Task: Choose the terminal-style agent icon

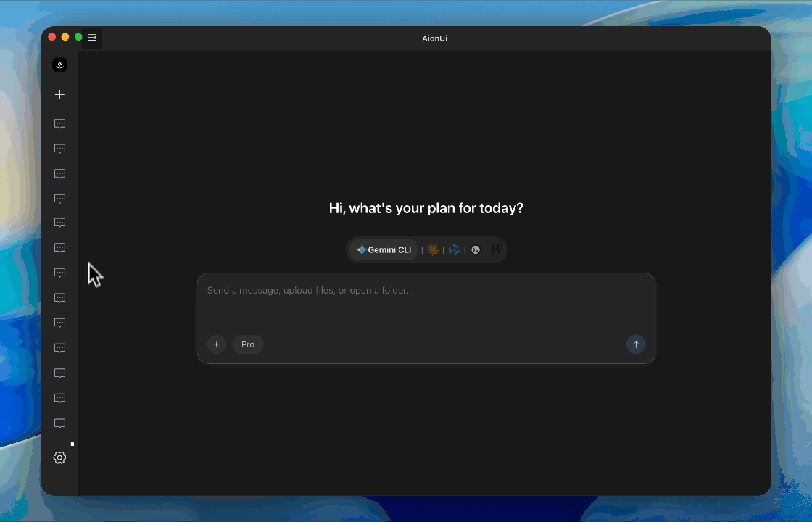Action: pos(476,249)
